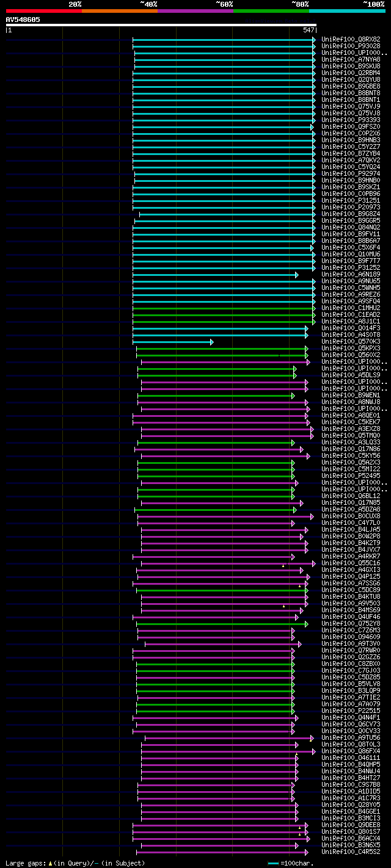Image resolution: width=391 pixels, height=868 pixels.
Task: Select UniRef100_A7QKV2 entry
Action: pyautogui.click(x=351, y=160)
